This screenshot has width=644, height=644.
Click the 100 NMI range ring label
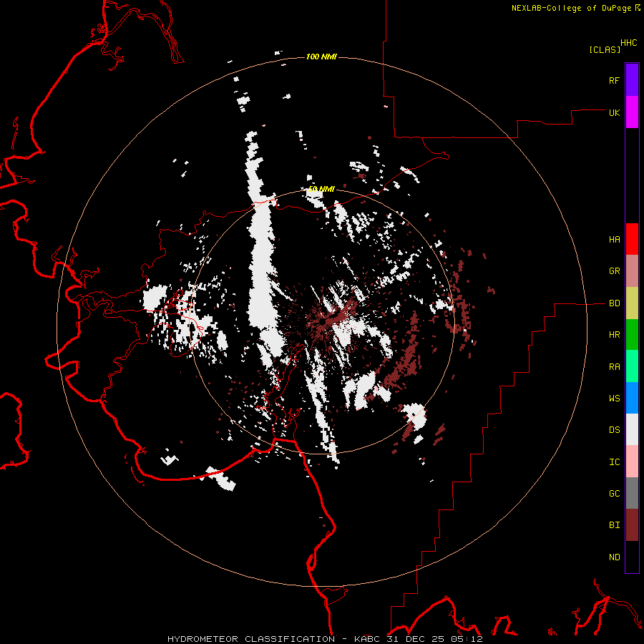click(321, 57)
